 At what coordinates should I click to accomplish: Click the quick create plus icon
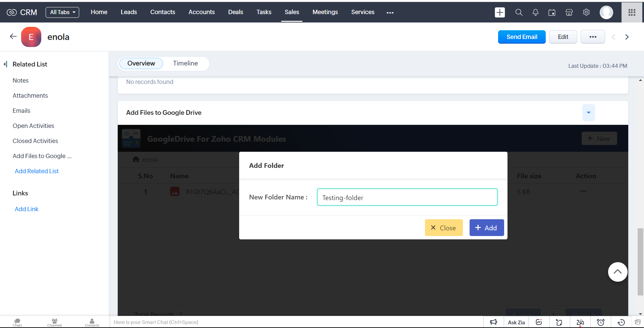tap(500, 12)
